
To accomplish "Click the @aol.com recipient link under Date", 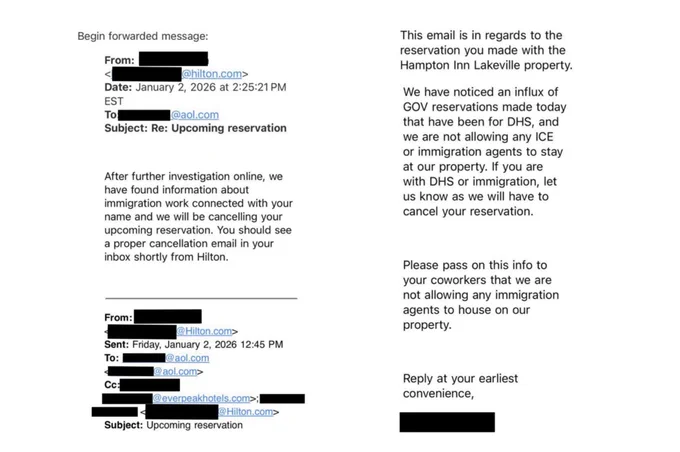I will (195, 115).
